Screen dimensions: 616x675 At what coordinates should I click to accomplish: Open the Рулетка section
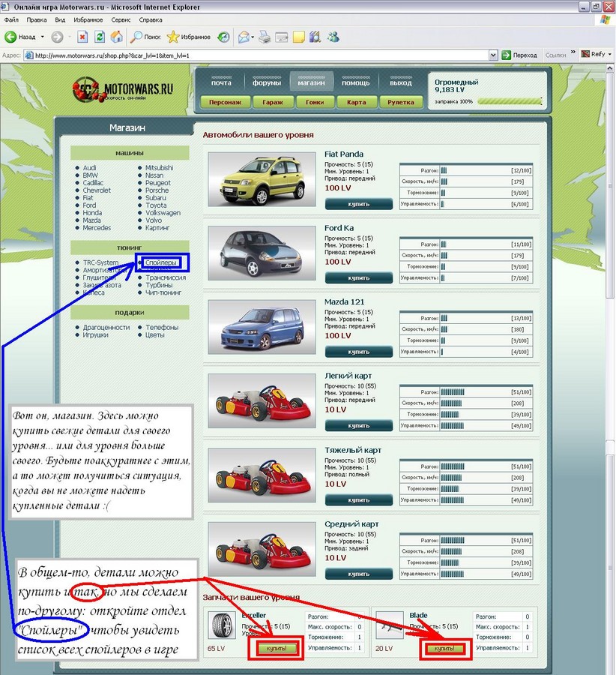tap(400, 103)
